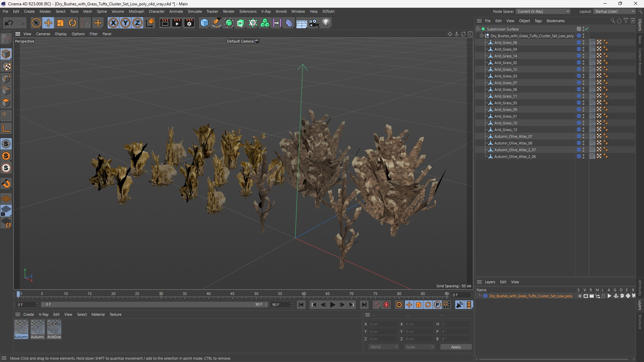Open Edit Render Settings icon

(x=189, y=23)
